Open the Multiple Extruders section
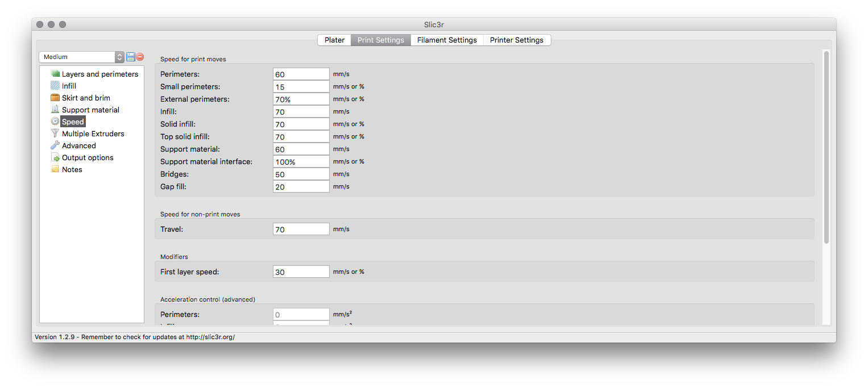 93,133
